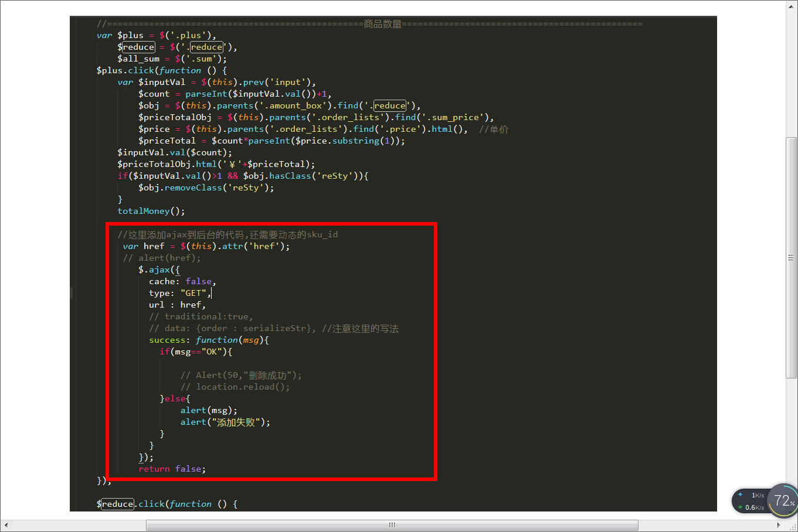The height and width of the screenshot is (532, 798).
Task: Click the $reduce.click(function line at bottom
Action: pos(152,504)
